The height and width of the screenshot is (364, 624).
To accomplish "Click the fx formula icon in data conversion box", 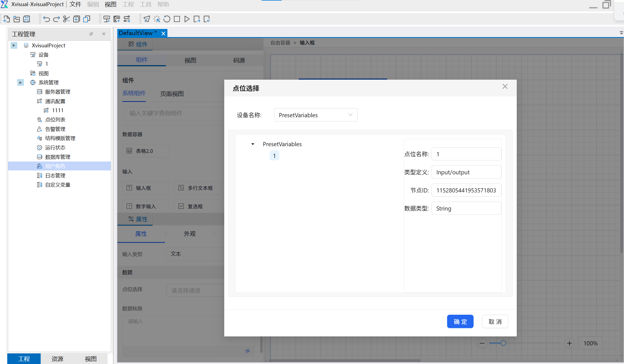I will (247, 351).
